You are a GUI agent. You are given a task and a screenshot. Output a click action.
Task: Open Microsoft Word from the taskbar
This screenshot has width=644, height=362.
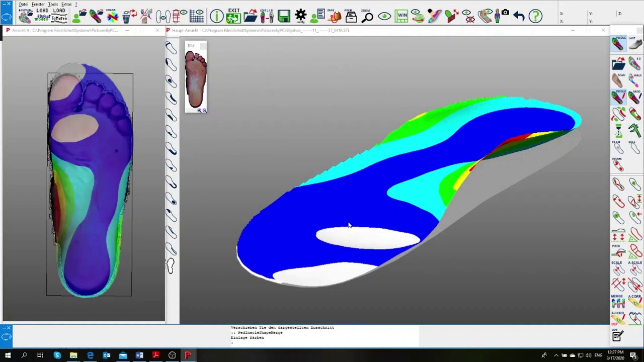pos(139,355)
